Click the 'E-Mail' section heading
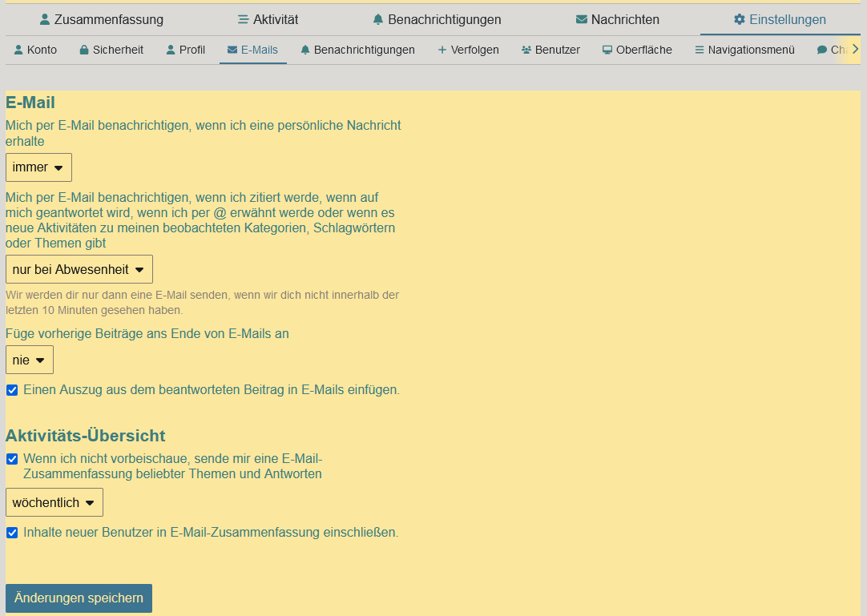 30,103
